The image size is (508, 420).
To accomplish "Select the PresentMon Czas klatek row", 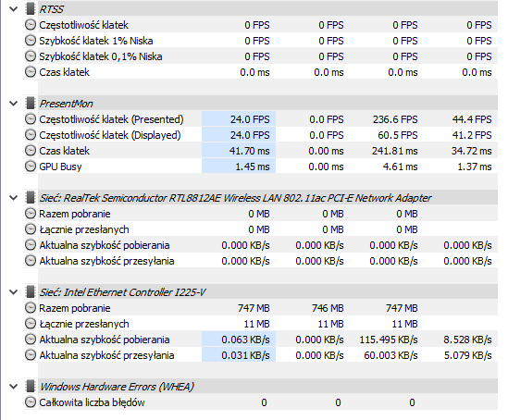I will (261, 151).
